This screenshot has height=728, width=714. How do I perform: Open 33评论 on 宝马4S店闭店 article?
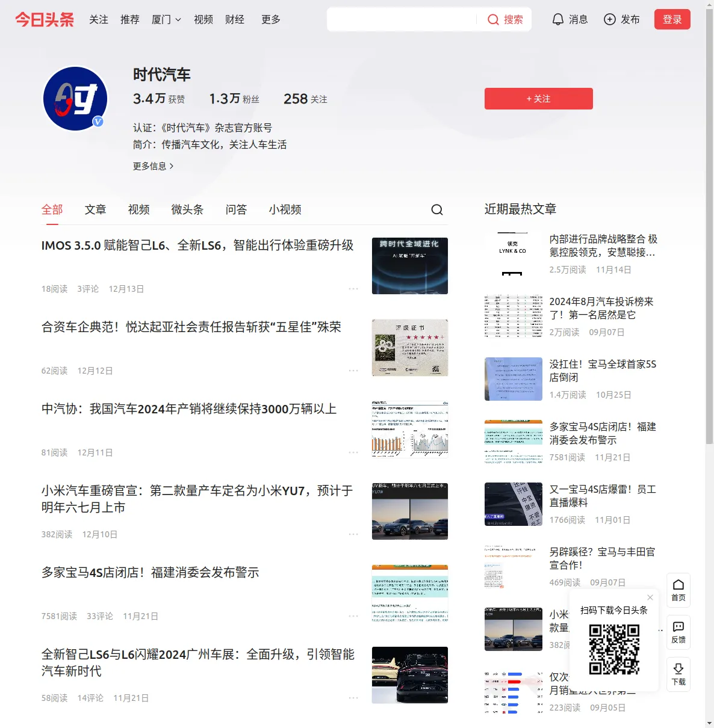coord(100,616)
